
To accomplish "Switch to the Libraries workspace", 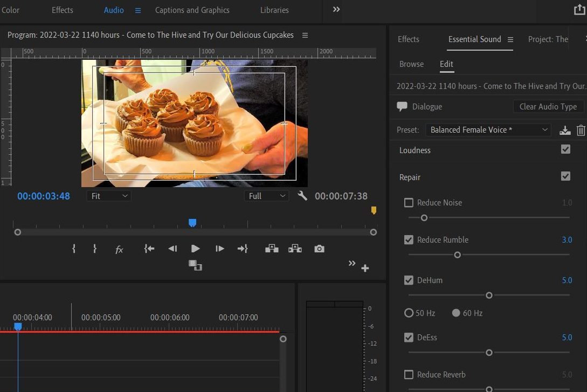I will tap(274, 10).
